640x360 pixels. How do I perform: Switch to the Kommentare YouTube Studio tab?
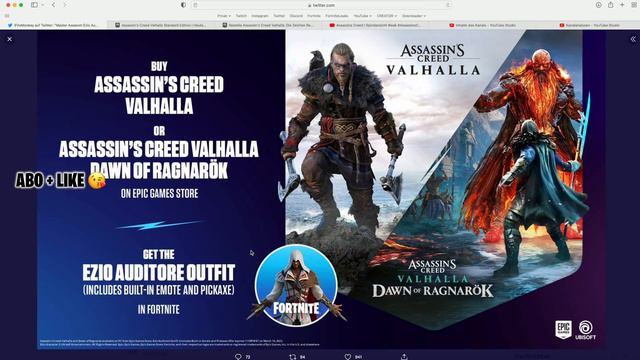pyautogui.click(x=589, y=25)
